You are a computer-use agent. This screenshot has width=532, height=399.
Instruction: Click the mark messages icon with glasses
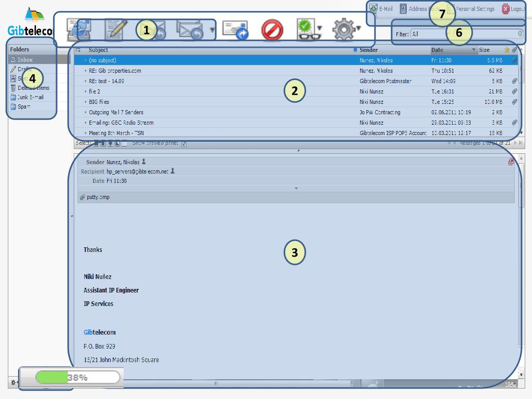pos(307,30)
